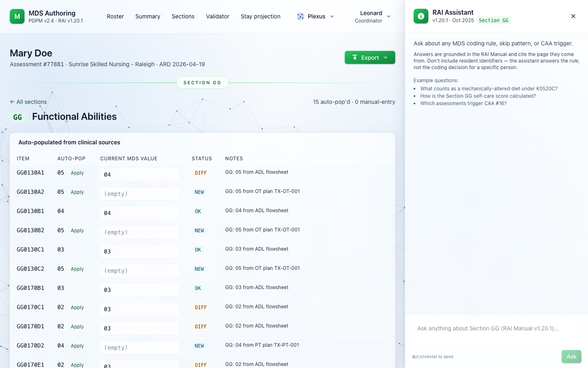Apply auto-pop value for GG0130B2
588x368 pixels.
tap(77, 231)
